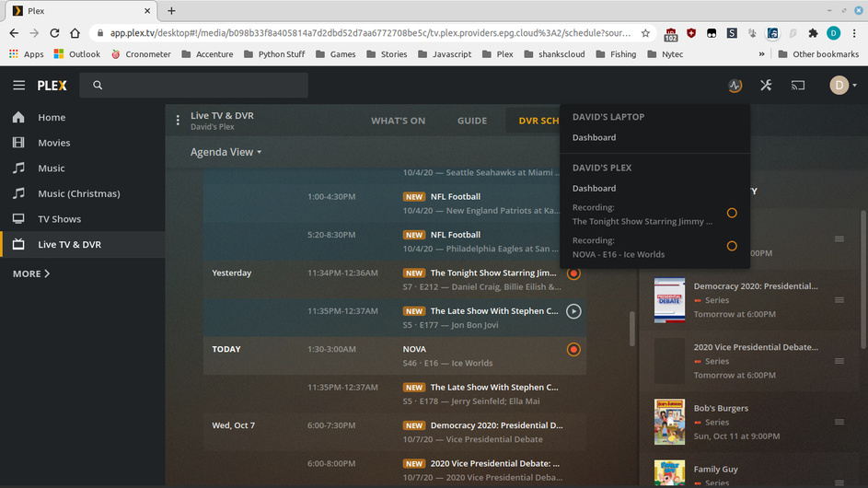Open Plex settings wrench icon
Viewport: 868px width, 488px height.
point(766,86)
